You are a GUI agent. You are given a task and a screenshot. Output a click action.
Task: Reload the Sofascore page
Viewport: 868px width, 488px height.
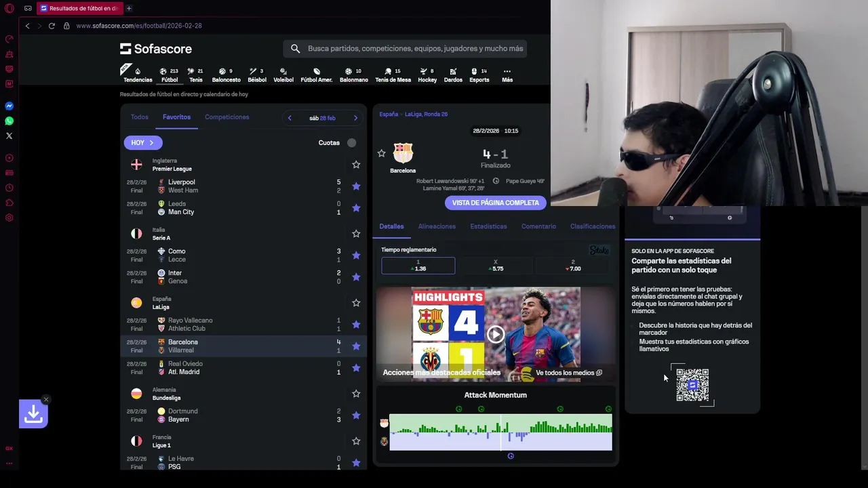coord(52,26)
